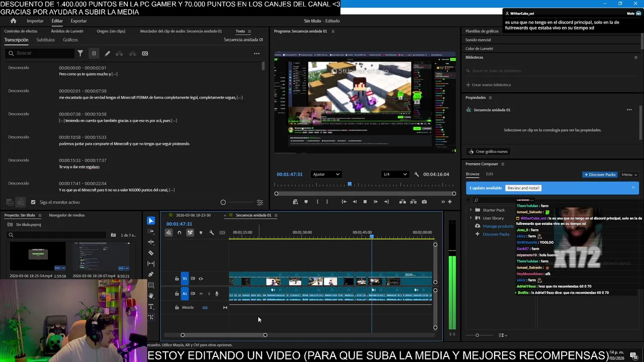Image resolution: width=644 pixels, height=362 pixels.
Task: Toggle Snap magnet in timeline
Action: pyautogui.click(x=179, y=232)
